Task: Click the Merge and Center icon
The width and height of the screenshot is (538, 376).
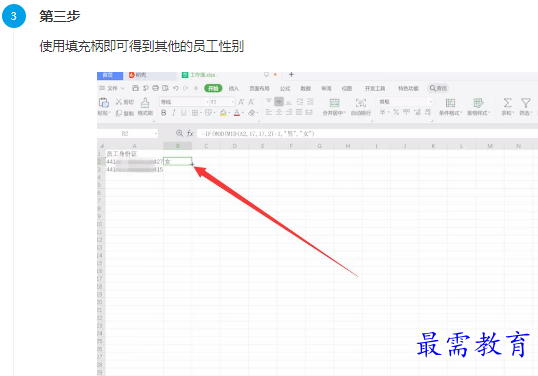Action: tap(334, 103)
